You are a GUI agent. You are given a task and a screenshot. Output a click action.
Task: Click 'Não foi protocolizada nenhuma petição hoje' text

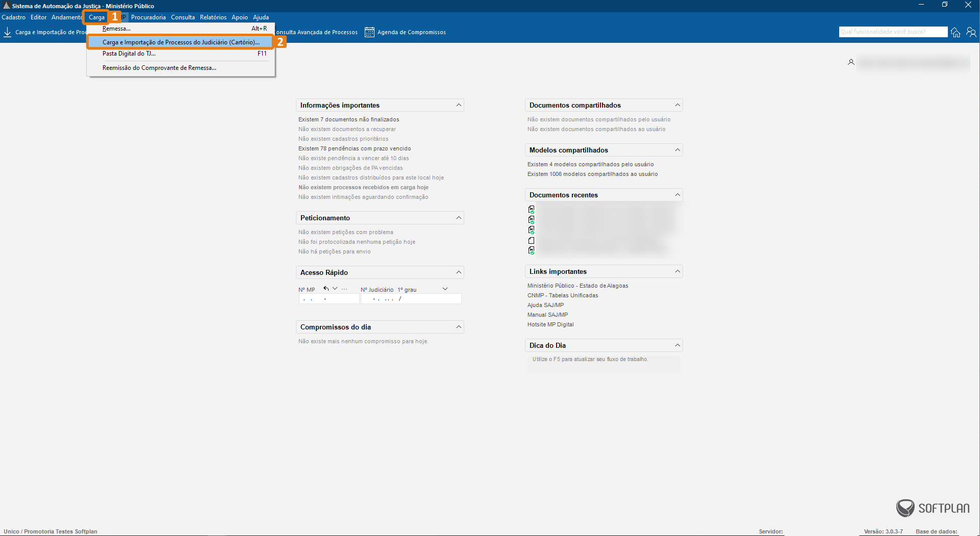pos(357,242)
